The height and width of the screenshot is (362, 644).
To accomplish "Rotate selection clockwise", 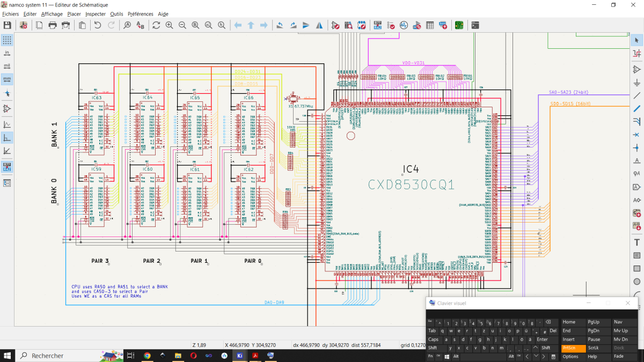I will 293,25.
